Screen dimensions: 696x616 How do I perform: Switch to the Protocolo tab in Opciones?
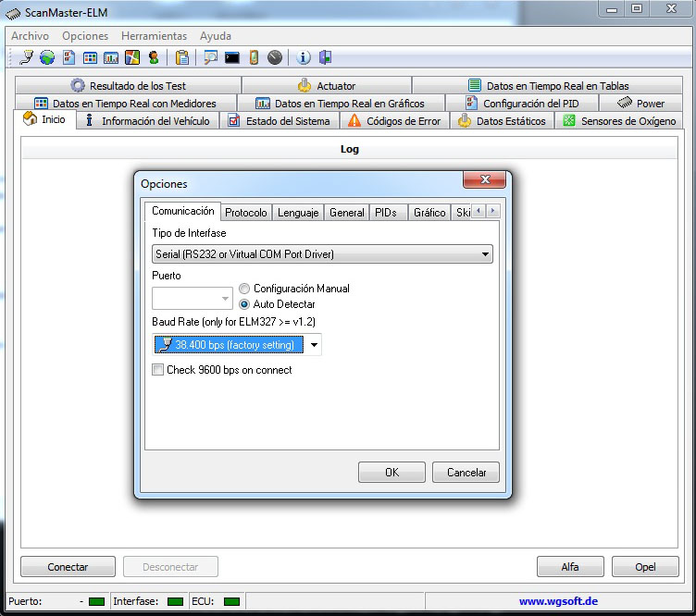[246, 213]
